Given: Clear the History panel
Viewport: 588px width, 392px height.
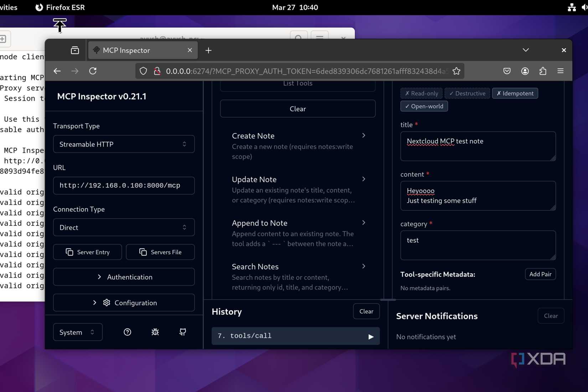Looking at the screenshot, I should point(366,311).
